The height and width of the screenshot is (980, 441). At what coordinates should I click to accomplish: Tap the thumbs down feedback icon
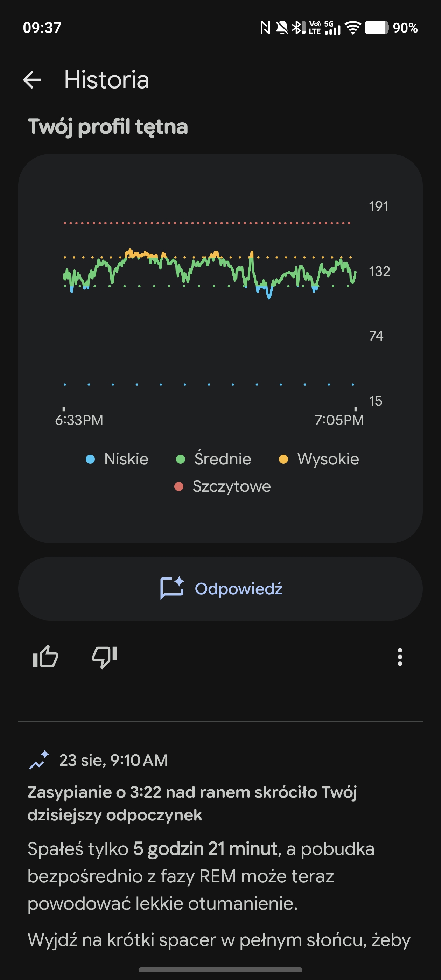click(105, 657)
